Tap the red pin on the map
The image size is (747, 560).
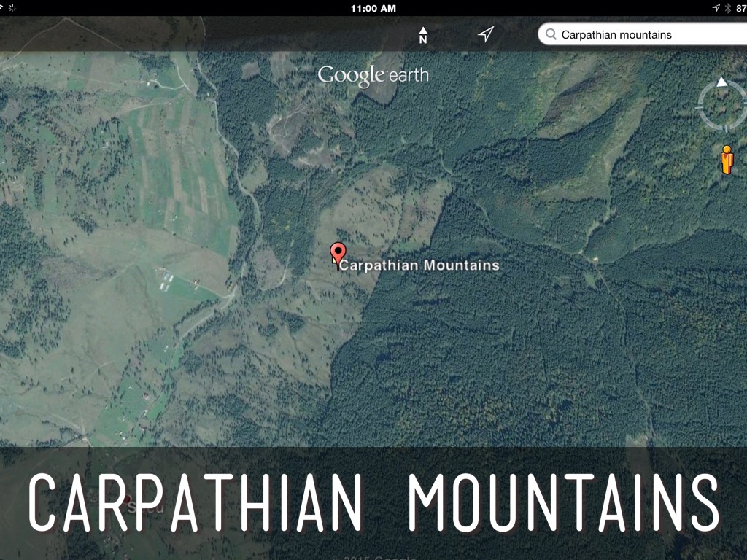click(x=337, y=253)
